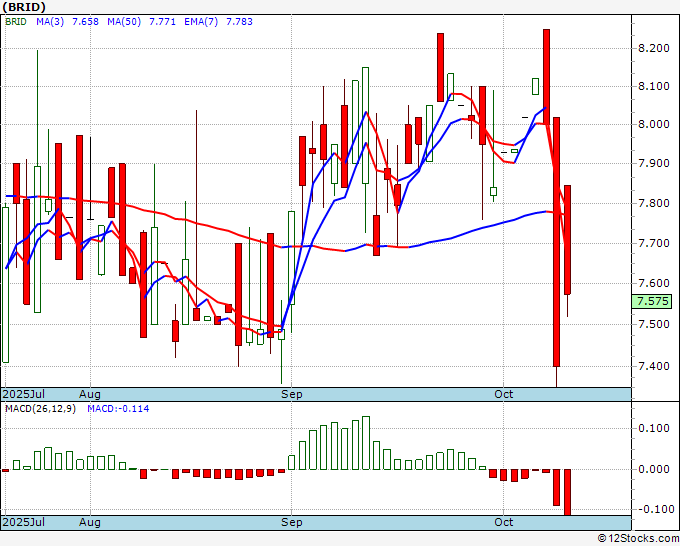The height and width of the screenshot is (546, 680).
Task: Select the EMA(7) value 7.783
Action: tap(239, 22)
